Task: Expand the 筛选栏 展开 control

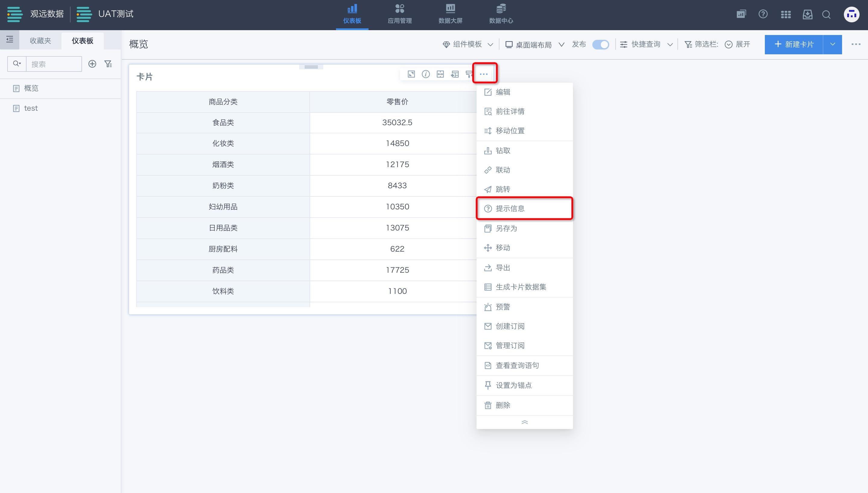Action: click(738, 44)
